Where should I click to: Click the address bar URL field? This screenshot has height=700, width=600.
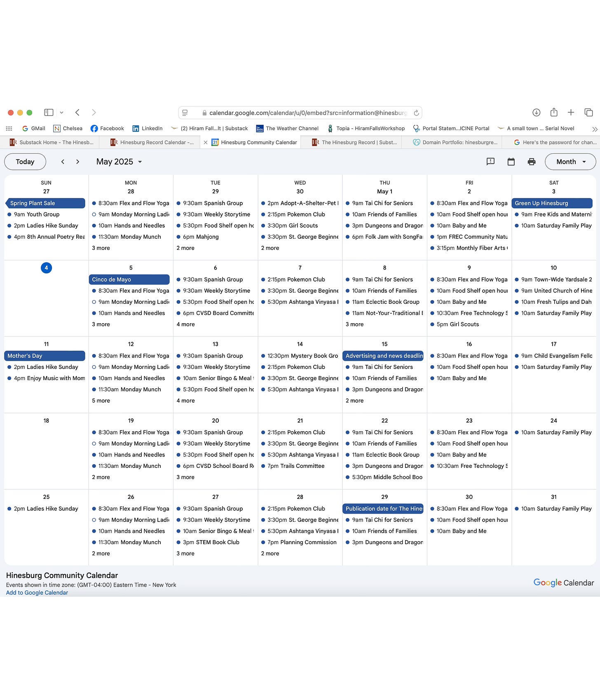pos(300,113)
